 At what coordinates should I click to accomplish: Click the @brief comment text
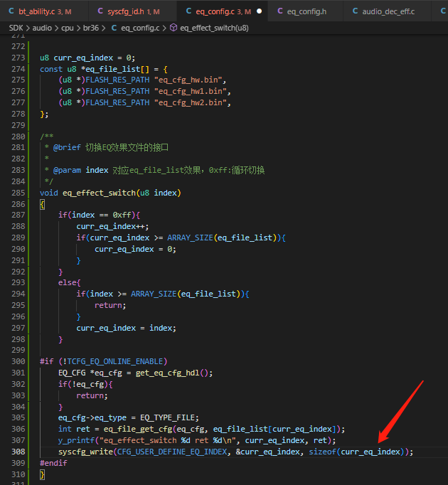(111, 147)
